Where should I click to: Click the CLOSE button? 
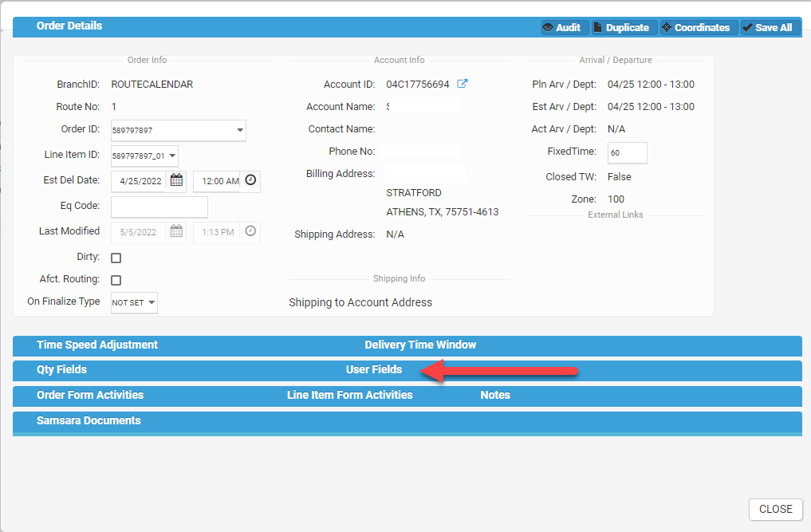point(775,509)
